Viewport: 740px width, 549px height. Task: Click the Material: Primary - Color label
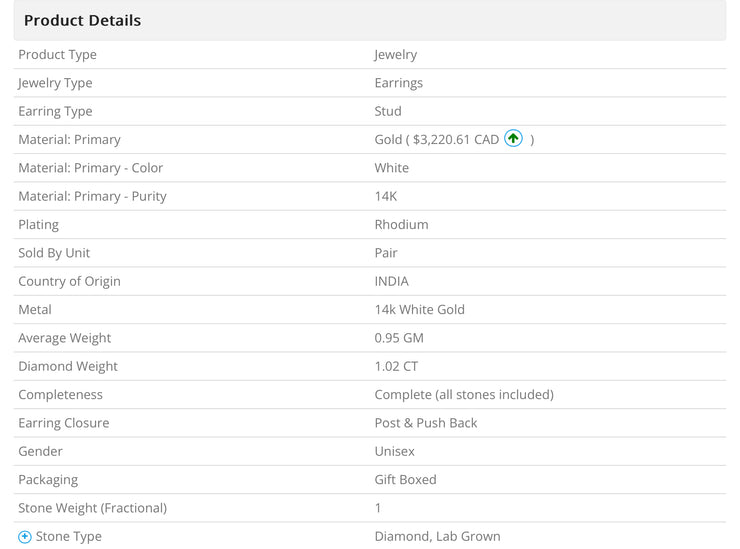click(x=90, y=168)
